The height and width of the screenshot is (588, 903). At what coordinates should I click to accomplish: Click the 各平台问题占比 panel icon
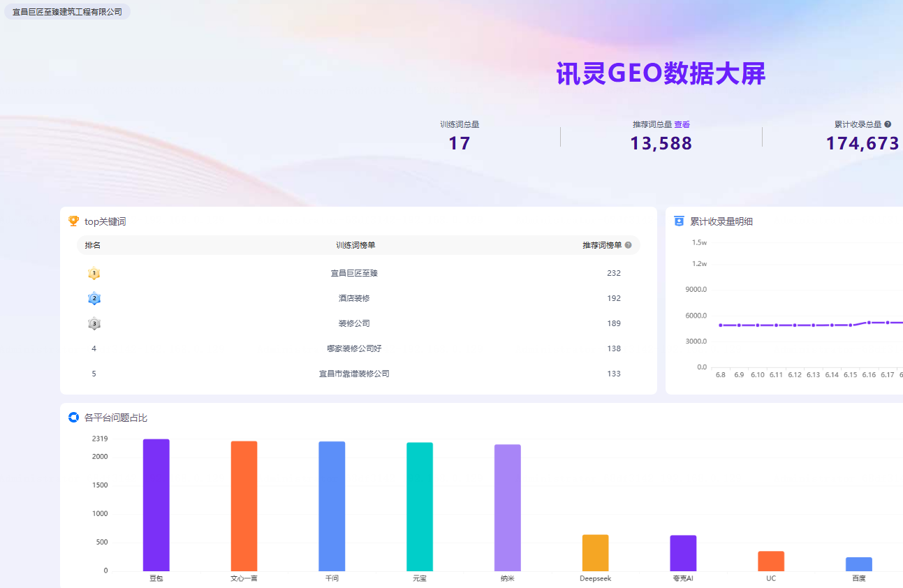click(73, 418)
